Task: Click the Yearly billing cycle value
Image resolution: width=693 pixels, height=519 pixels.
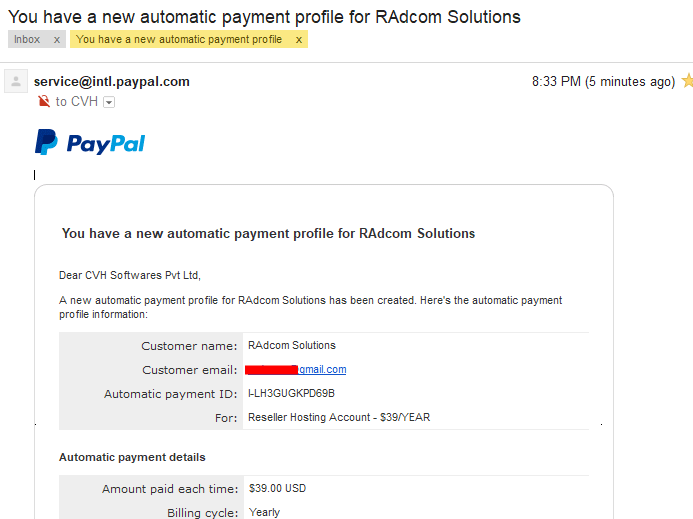Action: pyautogui.click(x=264, y=512)
